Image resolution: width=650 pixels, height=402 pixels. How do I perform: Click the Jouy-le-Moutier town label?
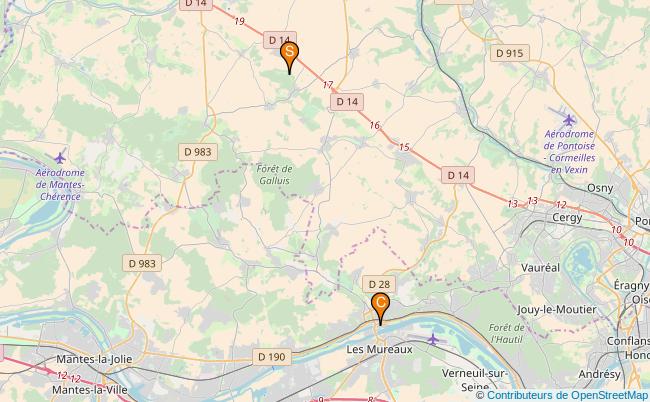click(x=557, y=310)
